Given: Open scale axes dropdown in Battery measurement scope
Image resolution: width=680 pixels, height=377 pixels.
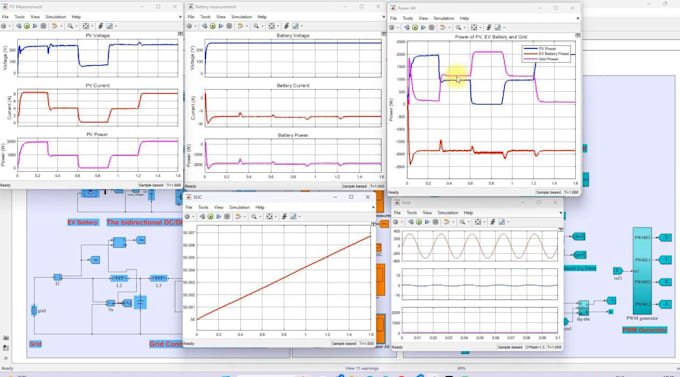Looking at the screenshot, I should pos(277,26).
